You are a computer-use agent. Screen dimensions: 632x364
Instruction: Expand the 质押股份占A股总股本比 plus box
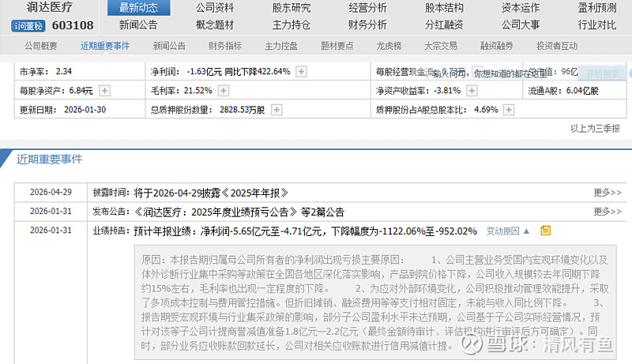coord(509,110)
